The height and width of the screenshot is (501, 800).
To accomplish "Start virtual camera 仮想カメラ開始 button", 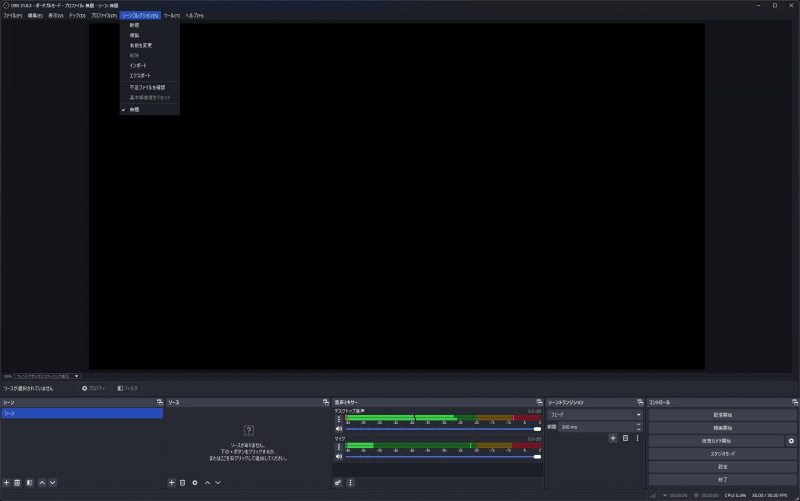I will tap(716, 441).
